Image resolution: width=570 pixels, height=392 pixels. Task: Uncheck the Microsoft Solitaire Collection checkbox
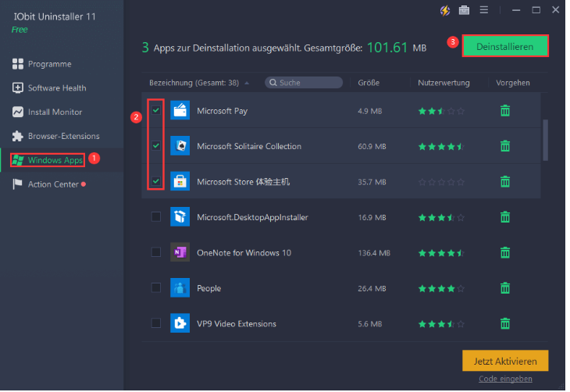(156, 146)
